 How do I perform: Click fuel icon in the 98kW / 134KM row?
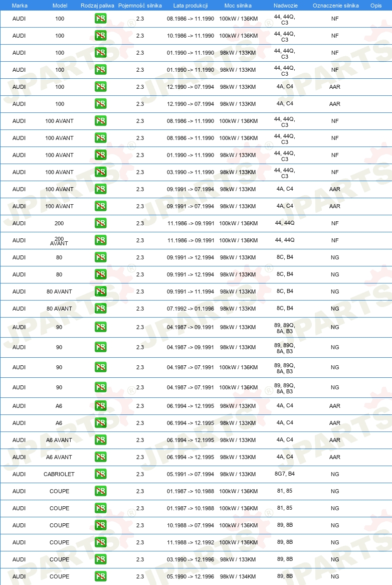(101, 576)
